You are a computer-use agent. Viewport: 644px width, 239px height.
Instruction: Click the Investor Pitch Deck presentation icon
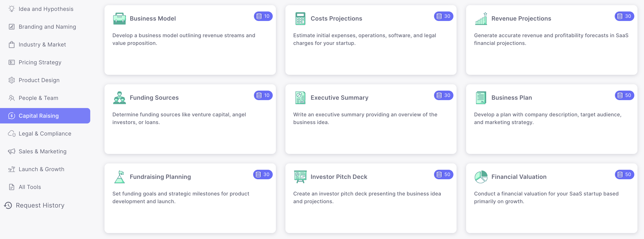pyautogui.click(x=300, y=177)
